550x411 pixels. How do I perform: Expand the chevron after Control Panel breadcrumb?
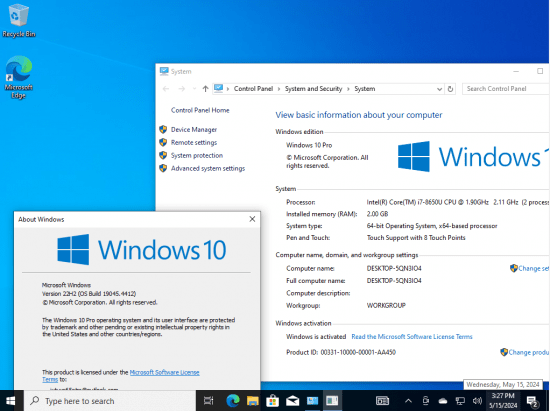(x=279, y=89)
